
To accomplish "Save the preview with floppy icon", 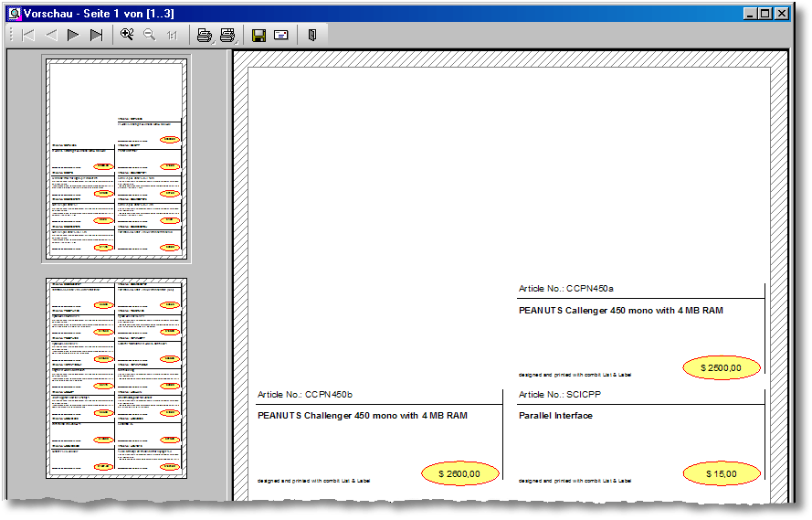I will tap(258, 36).
